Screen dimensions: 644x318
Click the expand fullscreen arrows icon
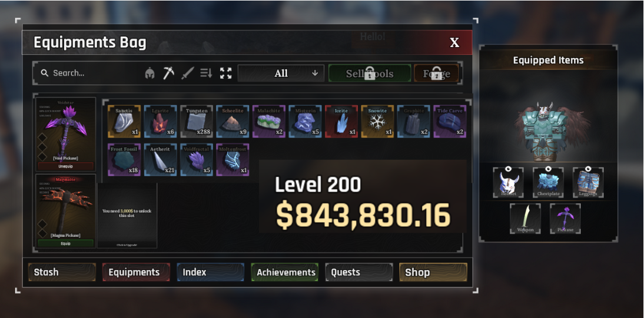(226, 73)
